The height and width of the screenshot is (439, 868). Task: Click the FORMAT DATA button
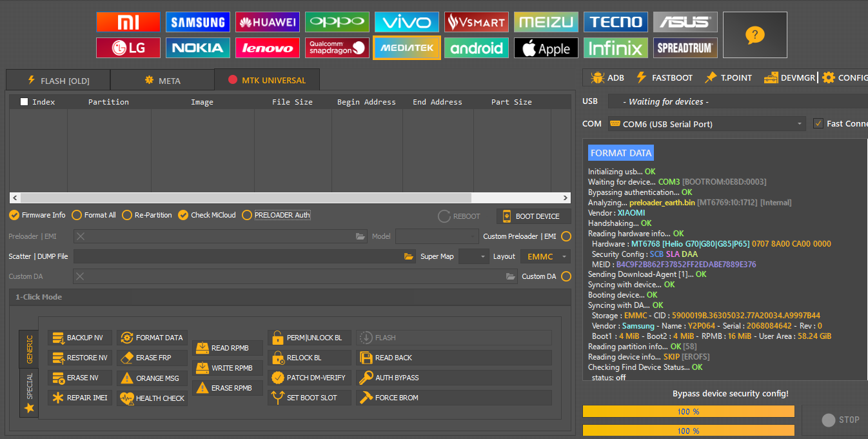[x=152, y=338]
